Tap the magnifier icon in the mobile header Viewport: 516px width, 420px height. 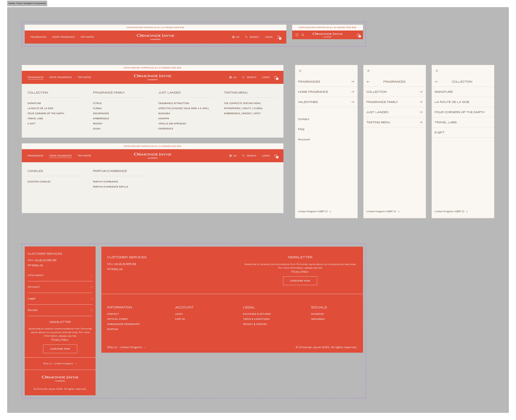pyautogui.click(x=303, y=35)
